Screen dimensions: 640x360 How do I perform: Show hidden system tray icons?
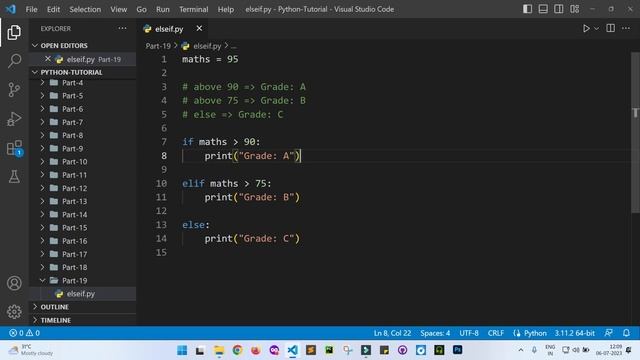point(521,350)
